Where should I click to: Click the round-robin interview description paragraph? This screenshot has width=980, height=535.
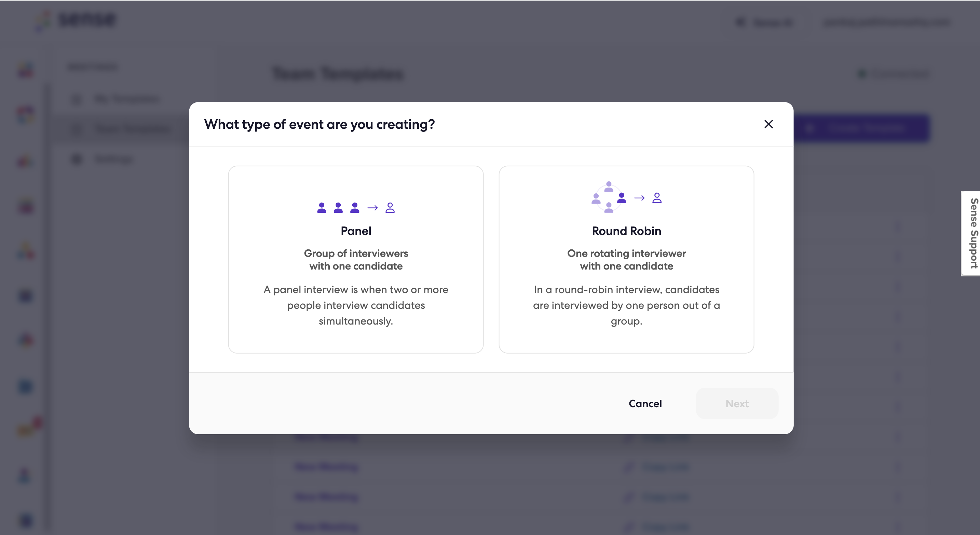(627, 305)
